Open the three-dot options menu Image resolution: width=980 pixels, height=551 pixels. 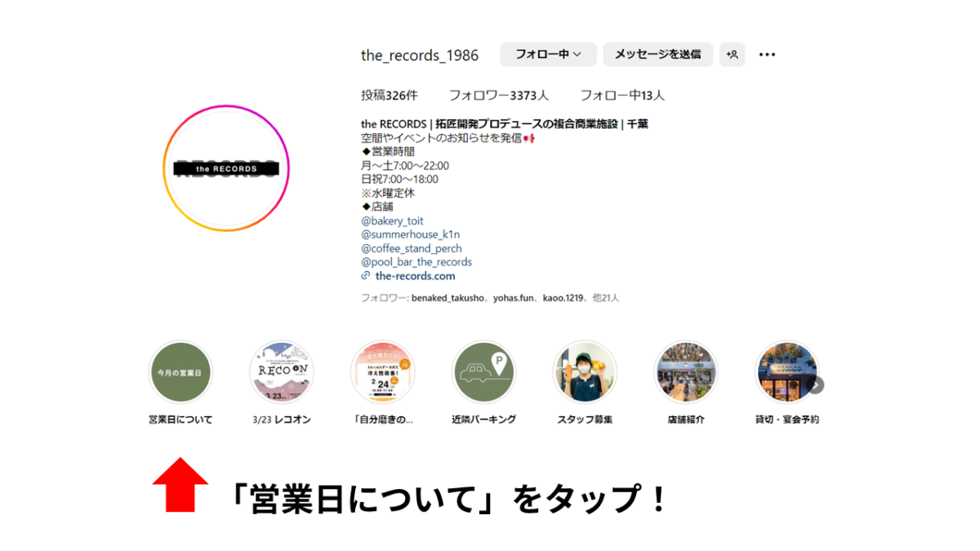pyautogui.click(x=767, y=55)
